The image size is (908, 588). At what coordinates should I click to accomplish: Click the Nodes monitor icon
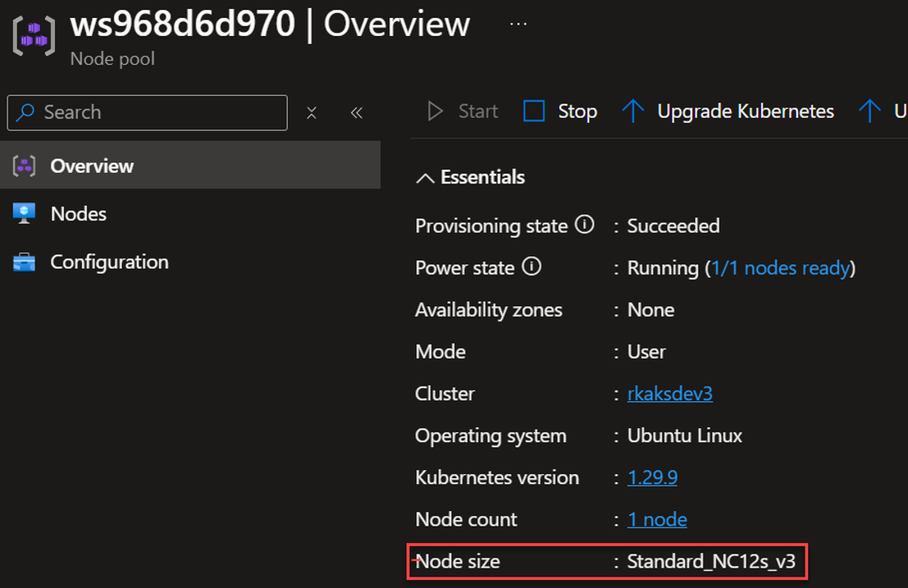[x=25, y=214]
